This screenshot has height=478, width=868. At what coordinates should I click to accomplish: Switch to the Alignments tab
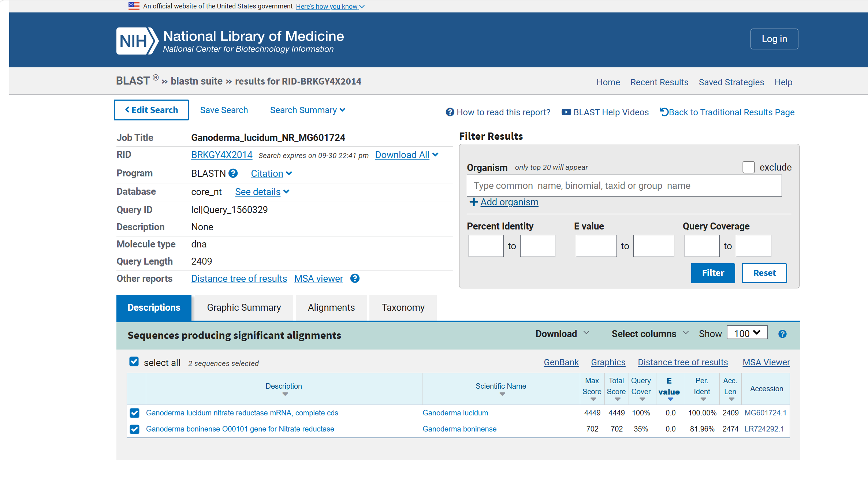point(331,307)
